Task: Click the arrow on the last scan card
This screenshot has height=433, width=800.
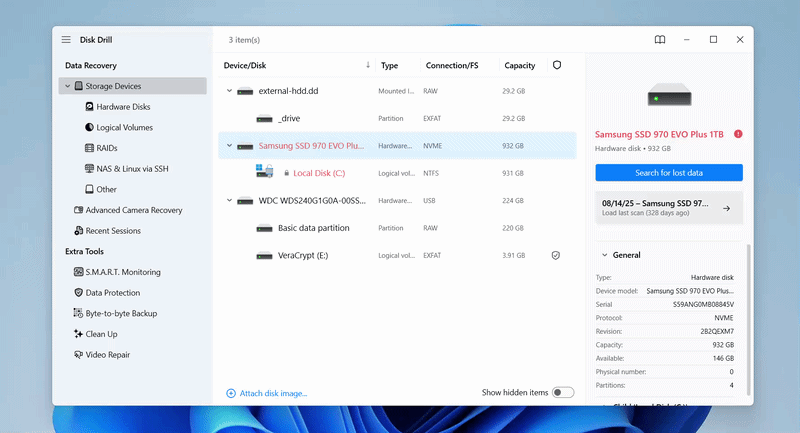Action: (x=727, y=208)
